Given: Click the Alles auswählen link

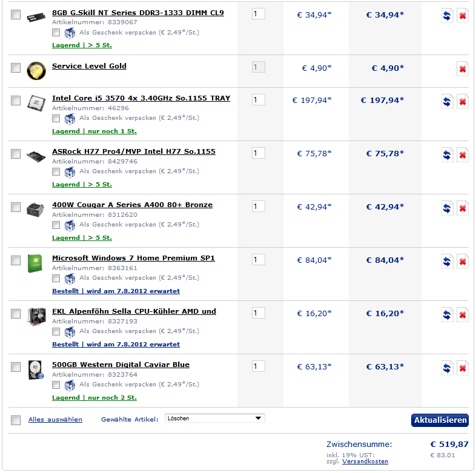Looking at the screenshot, I should point(55,419).
